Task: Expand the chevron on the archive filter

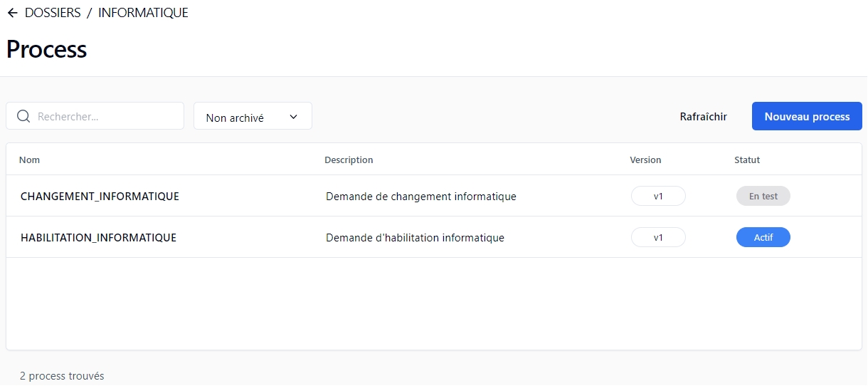Action: tap(293, 118)
